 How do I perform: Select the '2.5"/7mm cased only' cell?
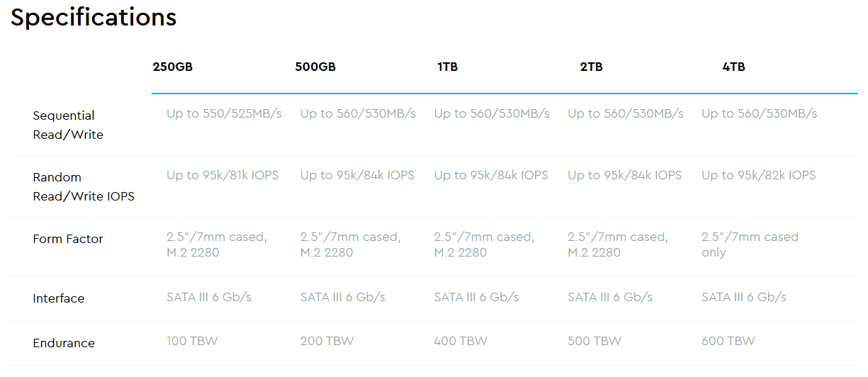(750, 244)
